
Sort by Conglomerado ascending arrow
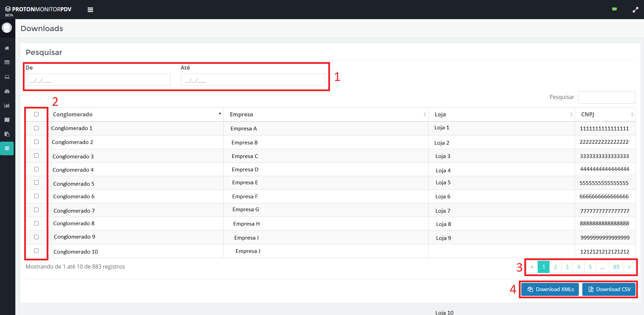(220, 113)
